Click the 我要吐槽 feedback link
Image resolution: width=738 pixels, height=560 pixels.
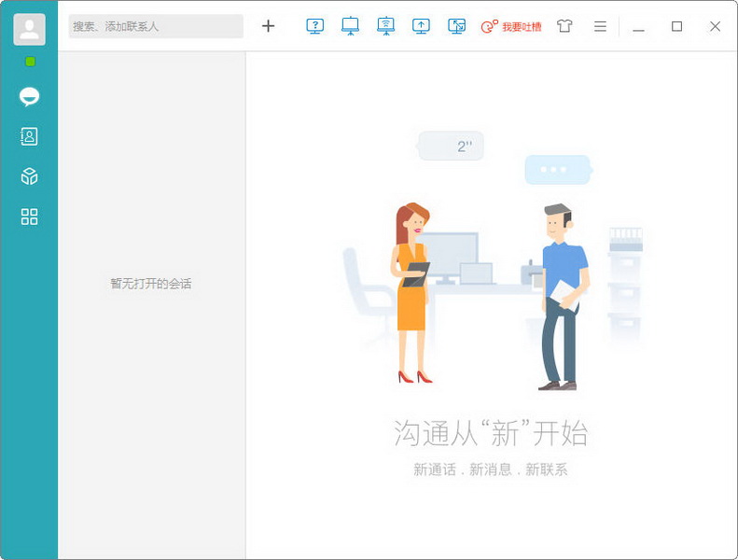point(511,26)
